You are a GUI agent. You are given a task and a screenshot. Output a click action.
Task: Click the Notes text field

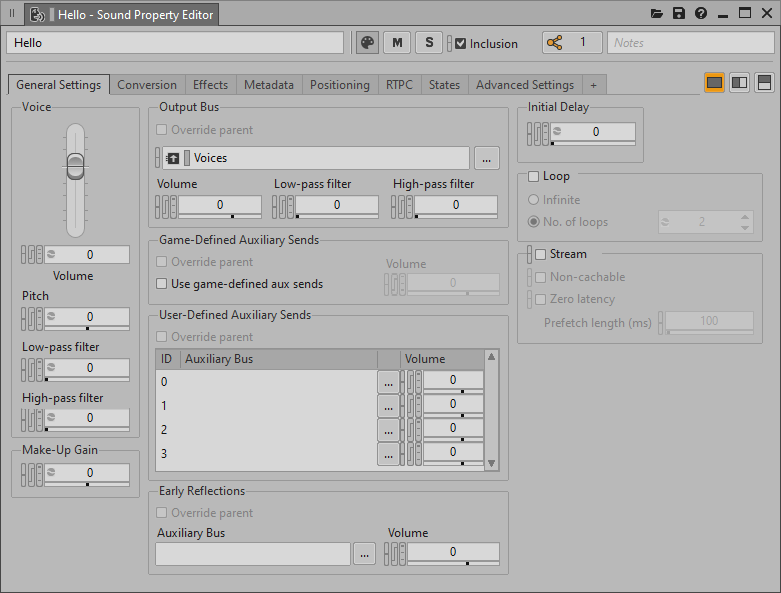tap(690, 43)
